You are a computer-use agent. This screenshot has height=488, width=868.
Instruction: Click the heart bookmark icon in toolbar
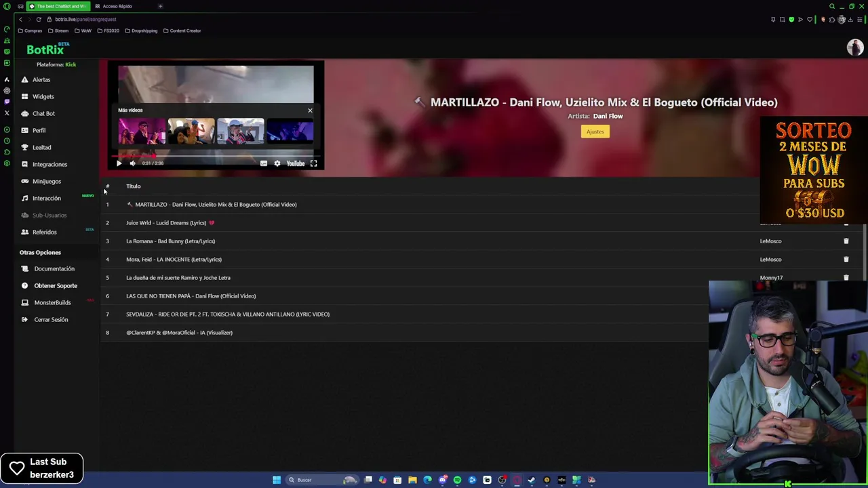tap(809, 19)
